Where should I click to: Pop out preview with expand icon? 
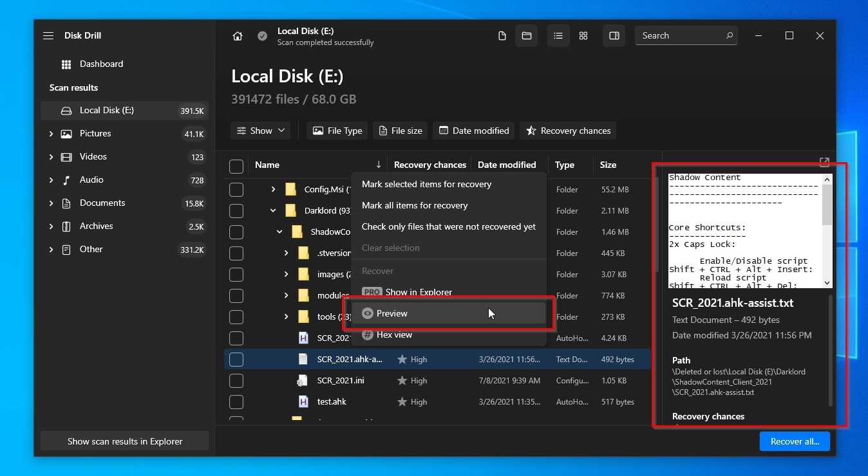[x=824, y=162]
